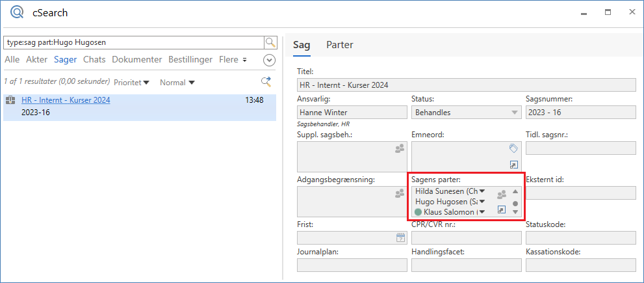The width and height of the screenshot is (644, 283).
Task: Open people picker in Suppl. sagsbeh. field
Action: tap(400, 148)
